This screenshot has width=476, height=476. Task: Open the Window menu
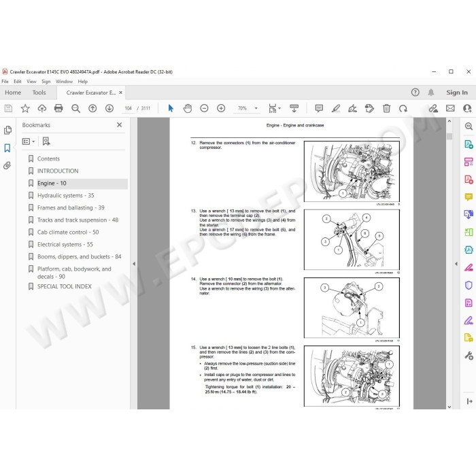coord(64,82)
